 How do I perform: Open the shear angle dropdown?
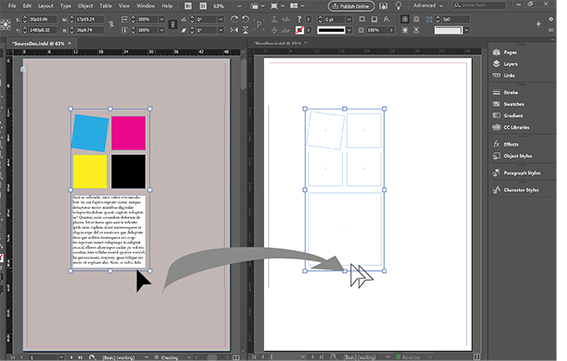pyautogui.click(x=221, y=30)
